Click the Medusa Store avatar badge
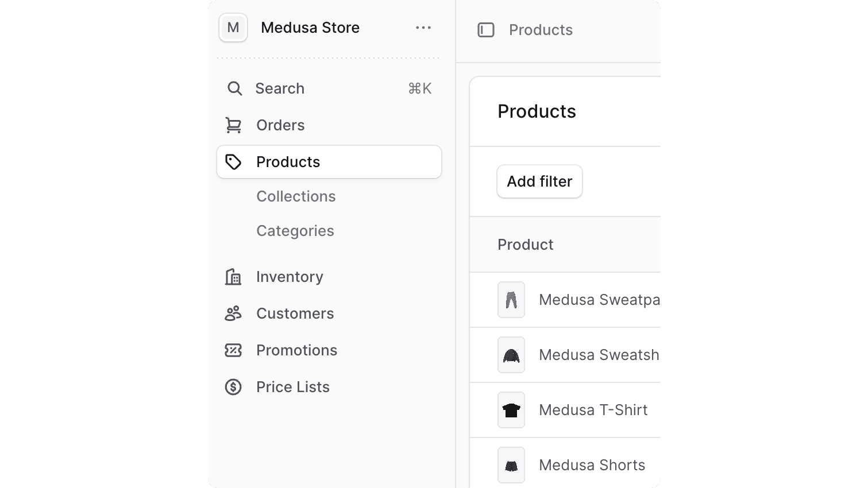Image resolution: width=868 pixels, height=488 pixels. tap(233, 27)
